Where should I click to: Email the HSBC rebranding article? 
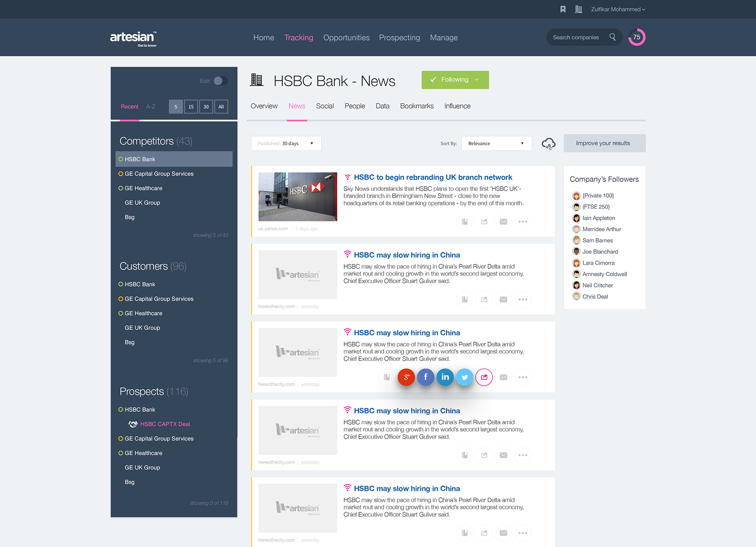tap(503, 222)
